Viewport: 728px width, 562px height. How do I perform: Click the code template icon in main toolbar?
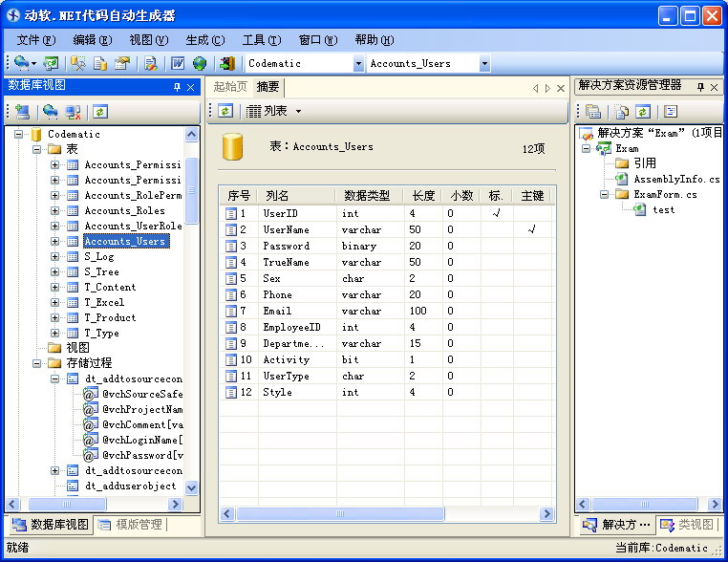pos(122,63)
